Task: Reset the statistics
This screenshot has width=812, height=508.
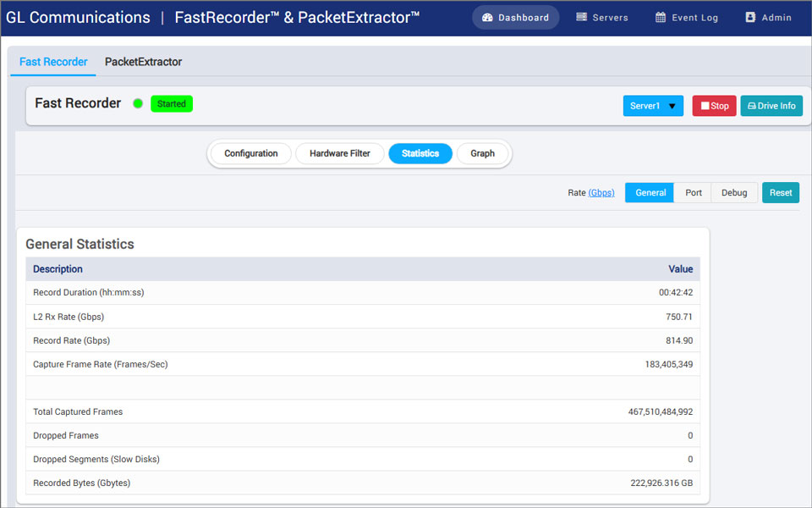Action: click(781, 192)
